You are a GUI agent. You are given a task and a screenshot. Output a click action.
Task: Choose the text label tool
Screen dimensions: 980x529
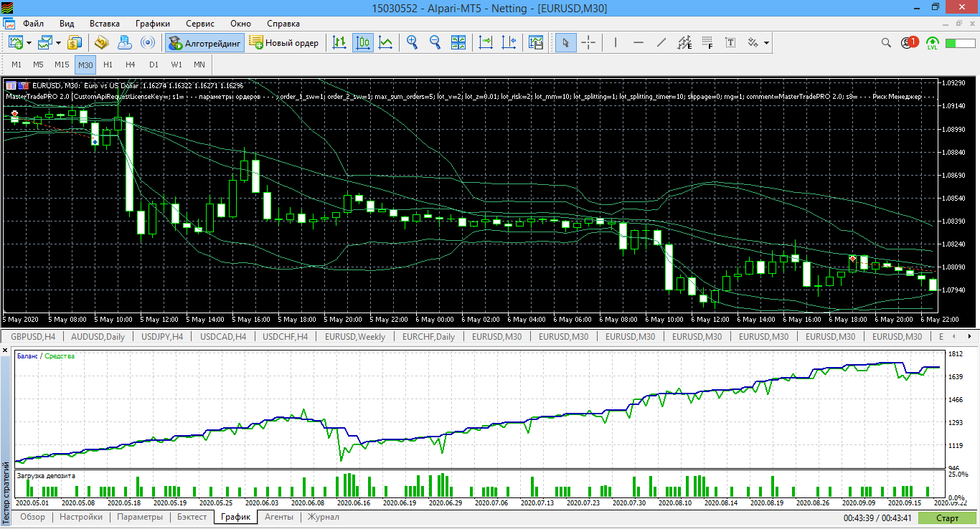point(730,43)
